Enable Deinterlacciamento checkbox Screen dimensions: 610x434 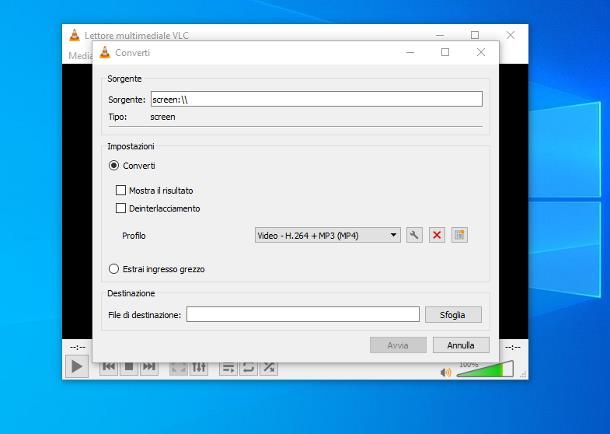[x=121, y=208]
